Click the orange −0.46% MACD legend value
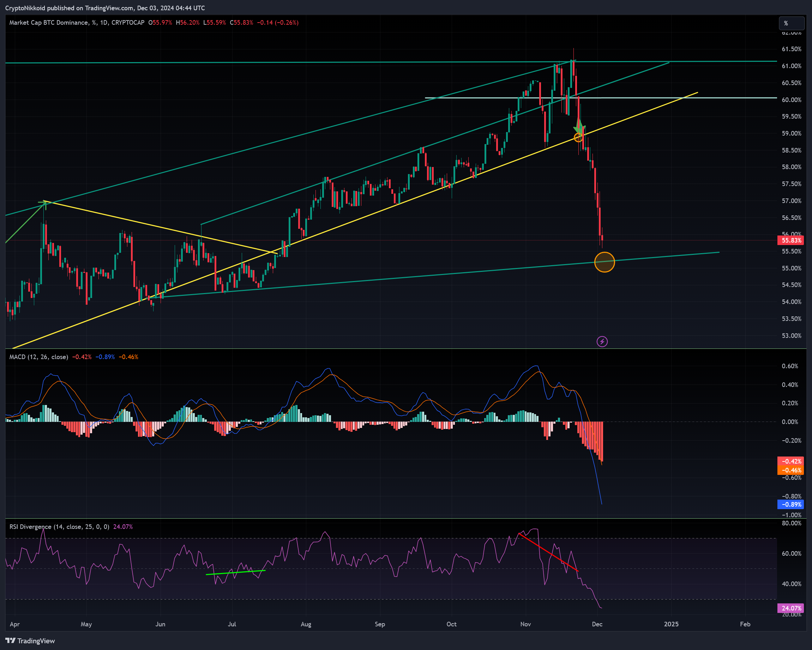This screenshot has width=812, height=650. [x=128, y=357]
